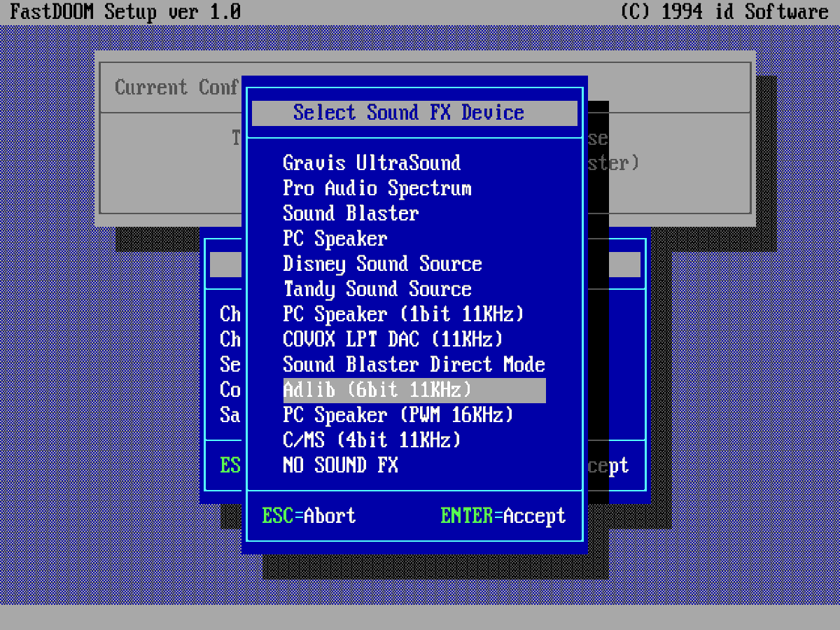The image size is (840, 630).
Task: Select NO SOUND FX option
Action: click(340, 465)
